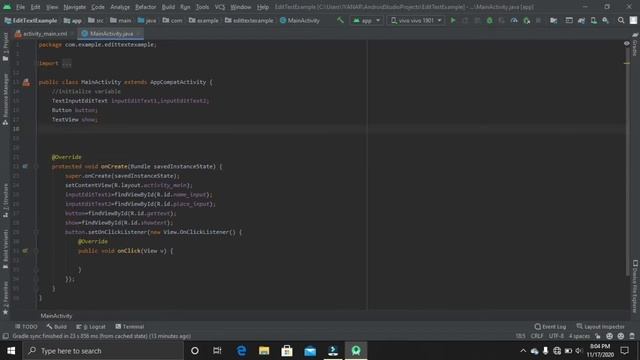Screen dimensions: 640x360
Task: Click the user account icon top right
Action: point(633,20)
